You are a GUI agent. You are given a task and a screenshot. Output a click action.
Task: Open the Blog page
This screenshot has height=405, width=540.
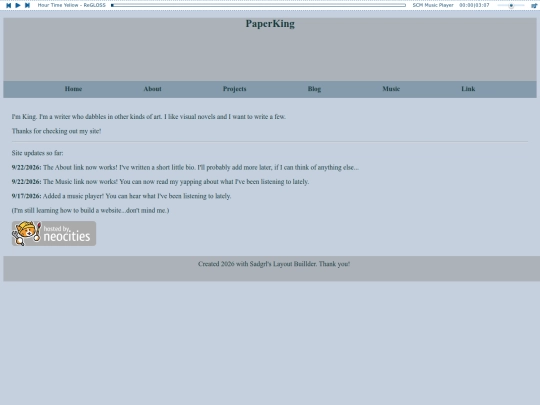tap(314, 89)
